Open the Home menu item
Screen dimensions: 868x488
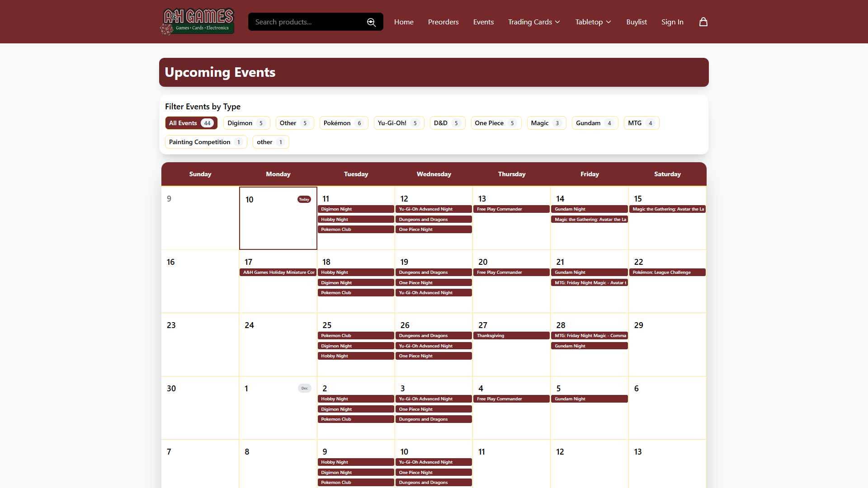click(404, 22)
